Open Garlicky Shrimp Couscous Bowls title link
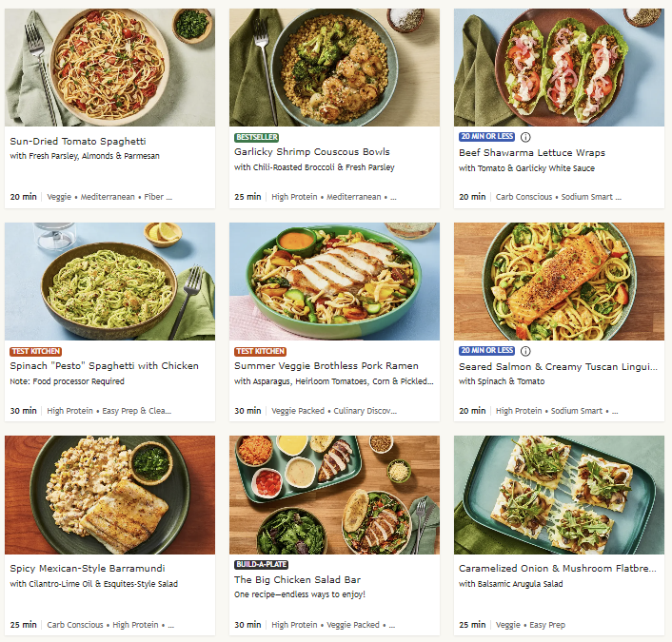 [312, 152]
